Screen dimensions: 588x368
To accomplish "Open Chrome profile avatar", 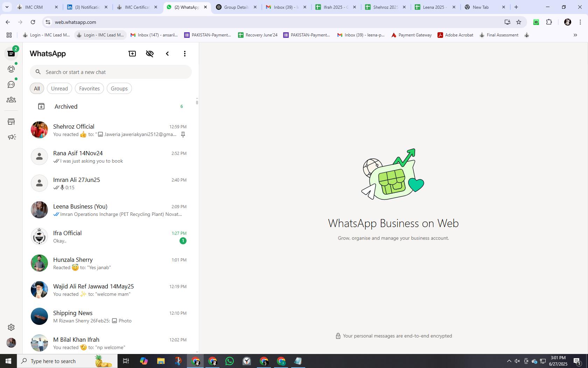I will (568, 22).
